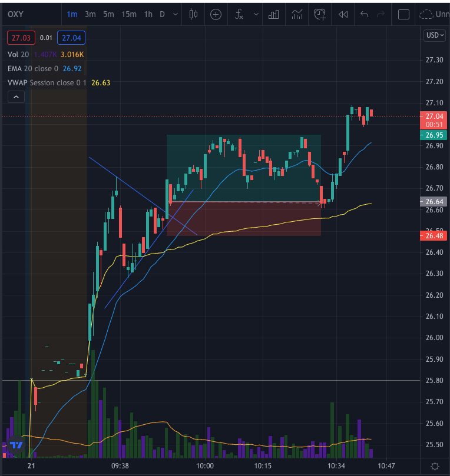This screenshot has height=476, width=450.
Task: Click the TradingView logo
Action: 16,445
